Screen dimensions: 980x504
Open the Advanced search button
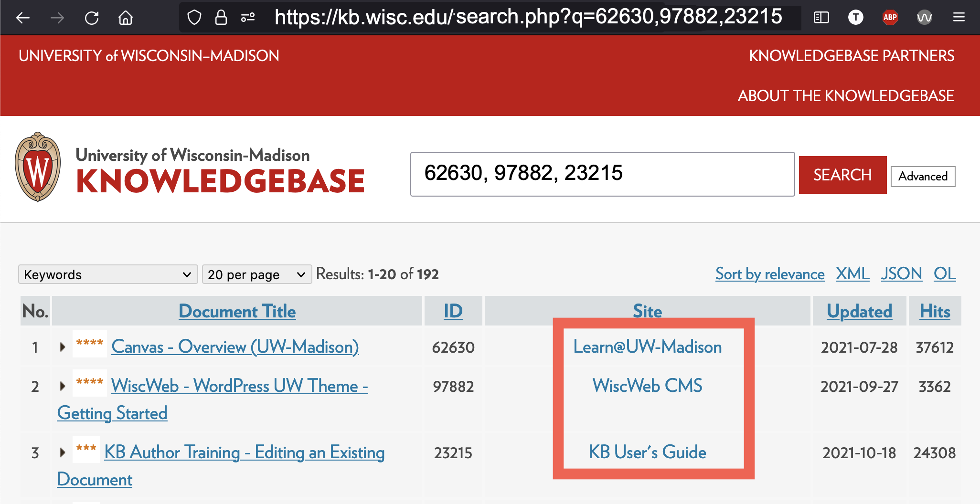(x=923, y=177)
